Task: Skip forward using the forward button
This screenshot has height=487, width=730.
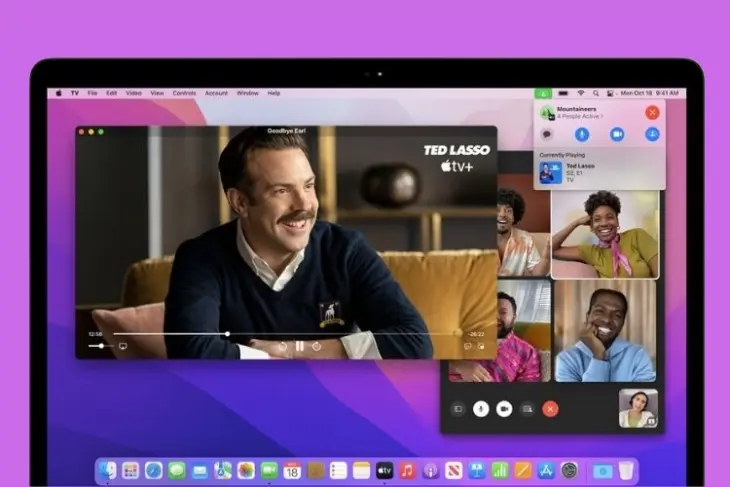Action: [316, 346]
